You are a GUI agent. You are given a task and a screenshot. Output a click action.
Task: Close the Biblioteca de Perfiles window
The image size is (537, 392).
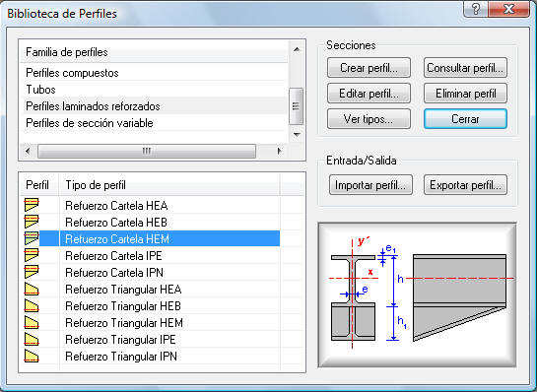pos(509,9)
